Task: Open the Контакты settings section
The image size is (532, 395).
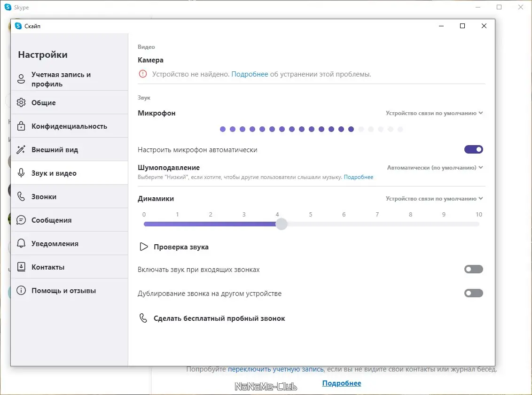Action: click(47, 267)
